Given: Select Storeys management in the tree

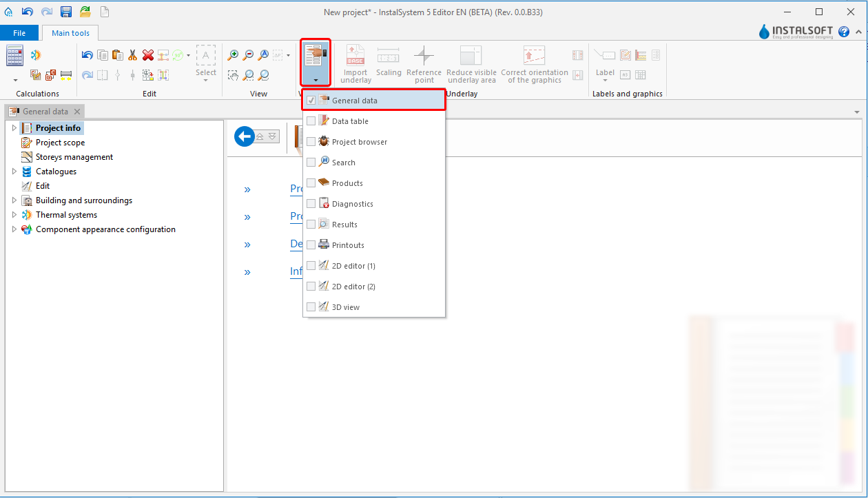Looking at the screenshot, I should tap(74, 157).
